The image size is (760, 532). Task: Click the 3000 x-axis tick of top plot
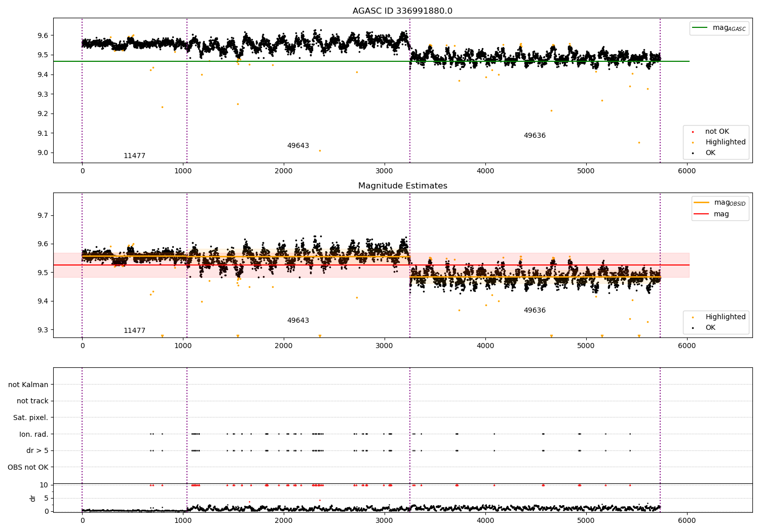pyautogui.click(x=385, y=171)
